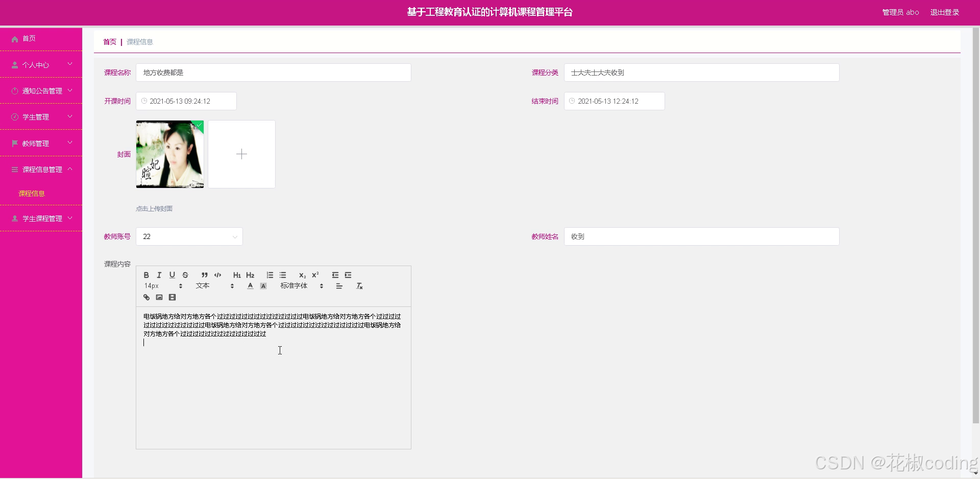The image size is (980, 479).
Task: Select the 课程信息 submenu item
Action: pos(32,194)
